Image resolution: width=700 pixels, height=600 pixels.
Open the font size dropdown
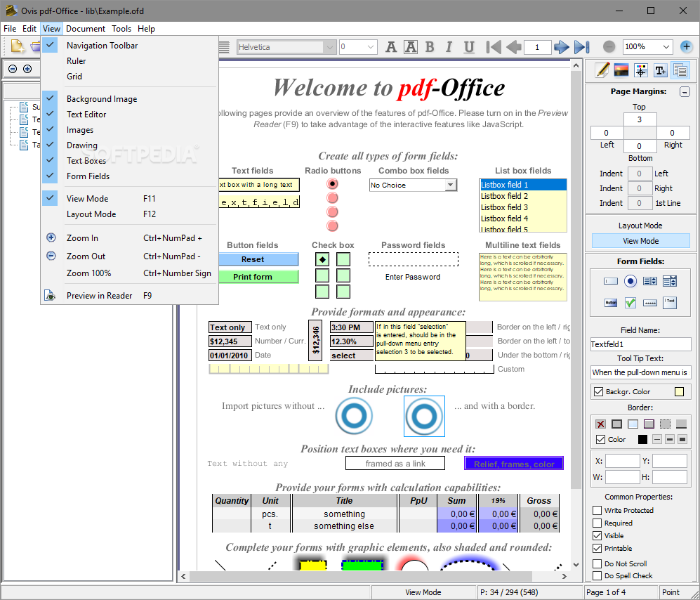(371, 47)
